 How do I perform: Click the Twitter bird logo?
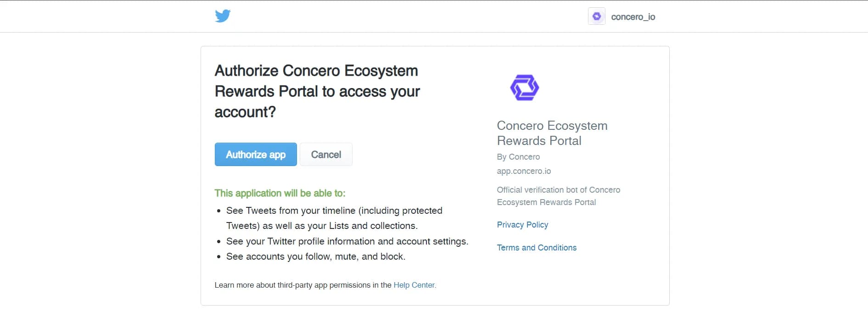coord(223,16)
